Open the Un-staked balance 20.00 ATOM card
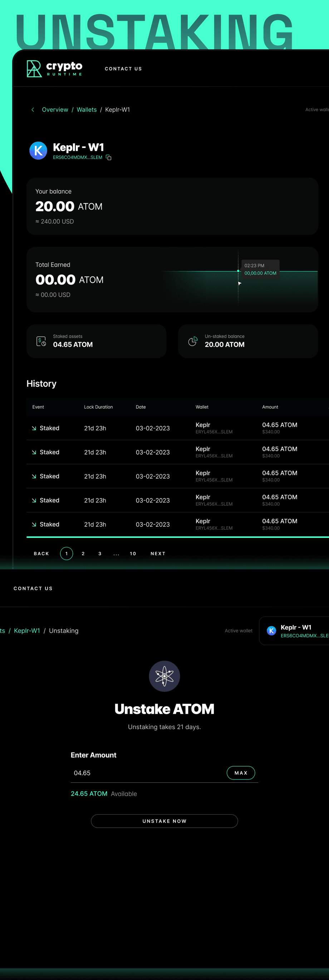Image resolution: width=329 pixels, height=980 pixels. click(248, 341)
